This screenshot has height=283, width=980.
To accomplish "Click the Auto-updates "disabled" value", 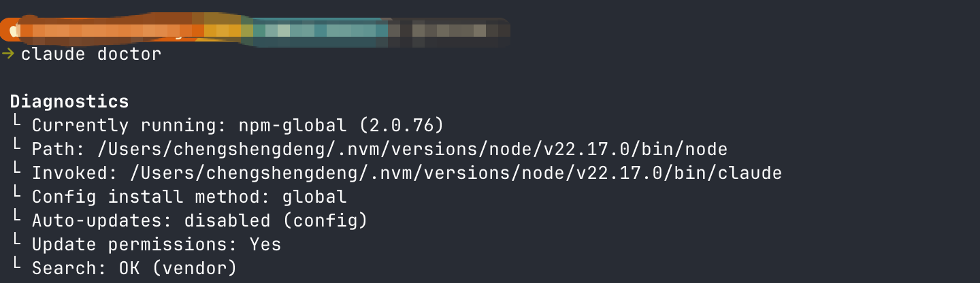I will tap(227, 220).
